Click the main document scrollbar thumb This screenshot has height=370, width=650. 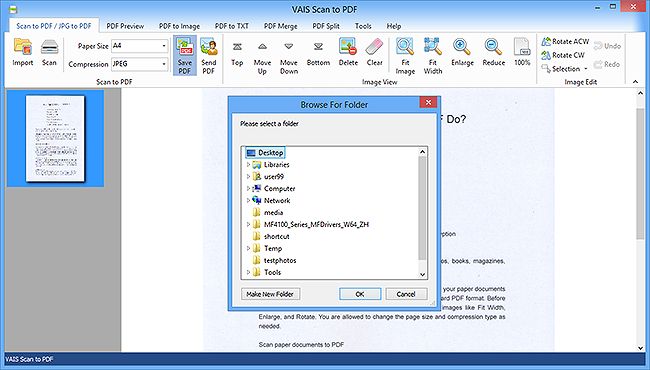[640, 173]
